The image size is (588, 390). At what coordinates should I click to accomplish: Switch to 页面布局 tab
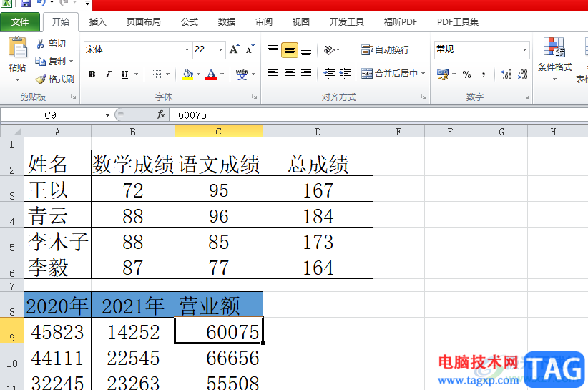pyautogui.click(x=144, y=21)
